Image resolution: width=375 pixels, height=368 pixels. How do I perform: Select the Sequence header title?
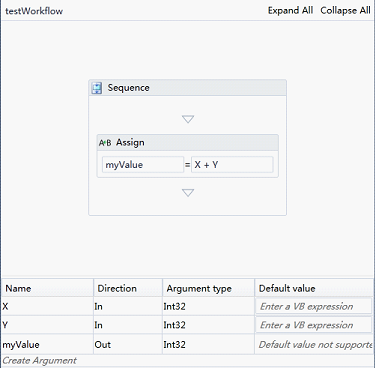[128, 88]
